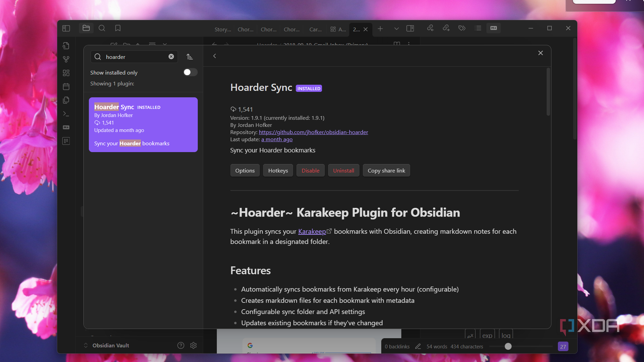Open the tab list dropdown chevron
Image resolution: width=644 pixels, height=362 pixels.
pos(396,28)
